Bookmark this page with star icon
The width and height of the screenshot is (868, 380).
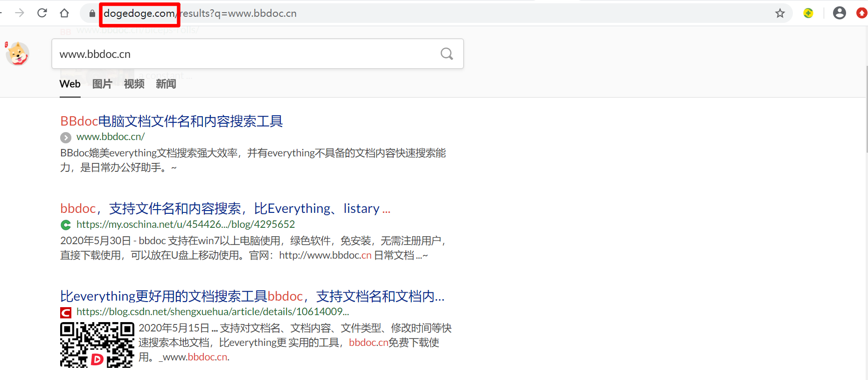click(780, 13)
